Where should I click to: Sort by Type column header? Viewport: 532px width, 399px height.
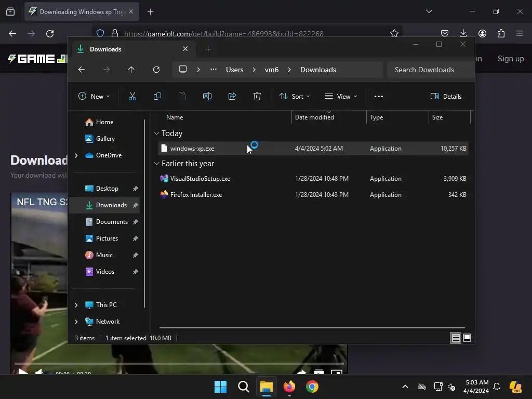click(x=376, y=117)
